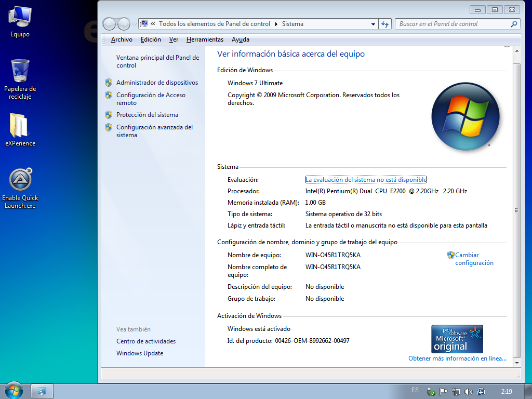532x399 pixels.
Task: Click the Show desktop button
Action: pos(528,391)
